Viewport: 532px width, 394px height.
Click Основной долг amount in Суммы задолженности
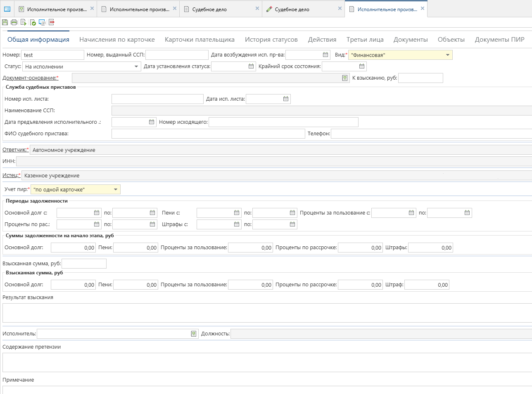tap(73, 248)
